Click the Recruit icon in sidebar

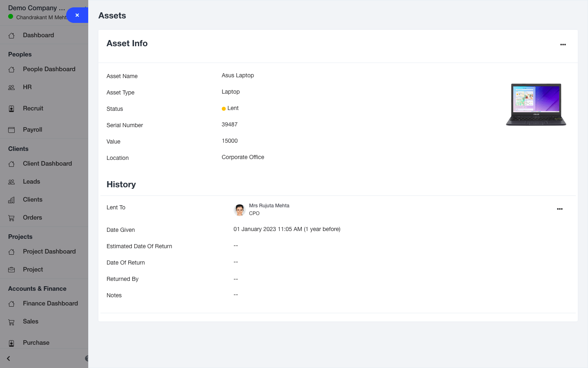tap(11, 109)
